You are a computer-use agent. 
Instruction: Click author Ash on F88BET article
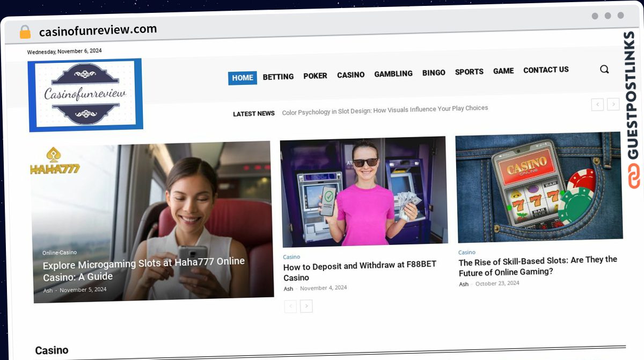(x=288, y=289)
